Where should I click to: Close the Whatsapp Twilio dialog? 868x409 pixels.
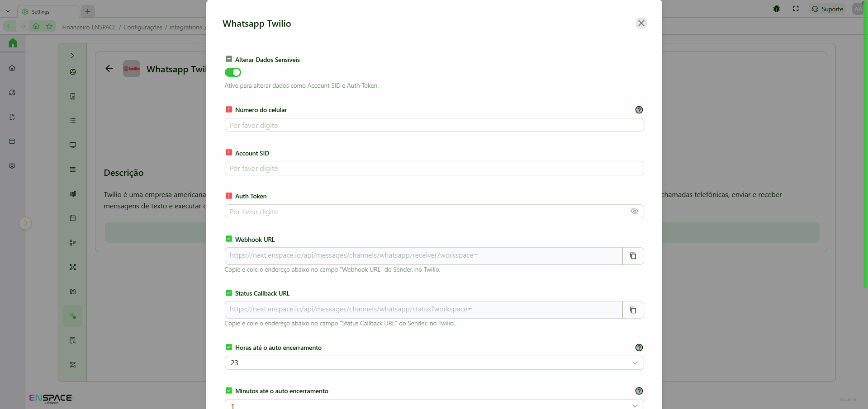(641, 23)
